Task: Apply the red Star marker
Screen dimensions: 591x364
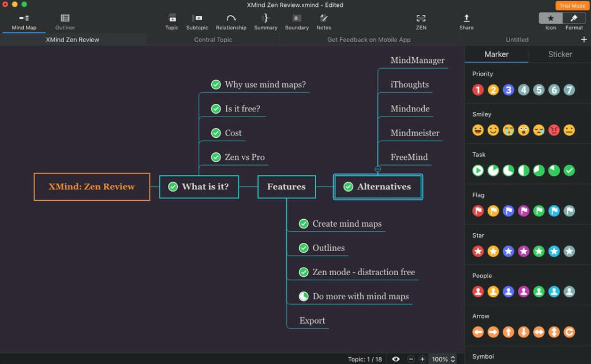Action: pyautogui.click(x=478, y=251)
